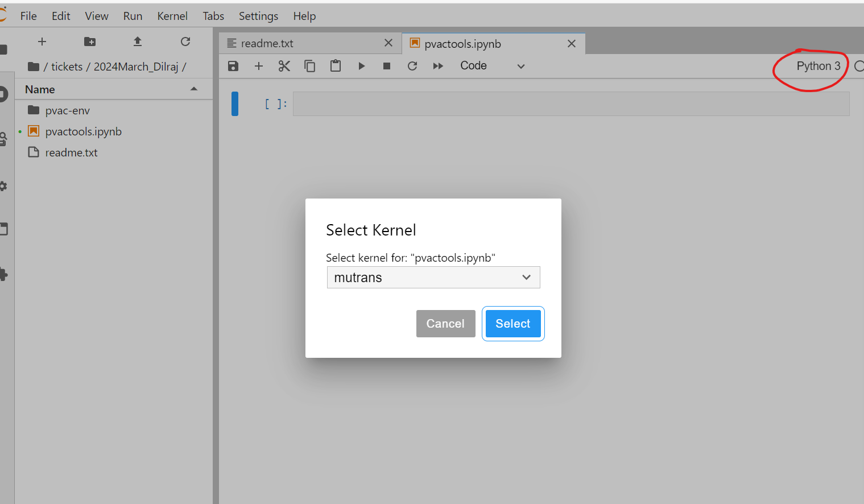Open the extension manager puzzle icon
This screenshot has width=864, height=504.
(x=3, y=275)
